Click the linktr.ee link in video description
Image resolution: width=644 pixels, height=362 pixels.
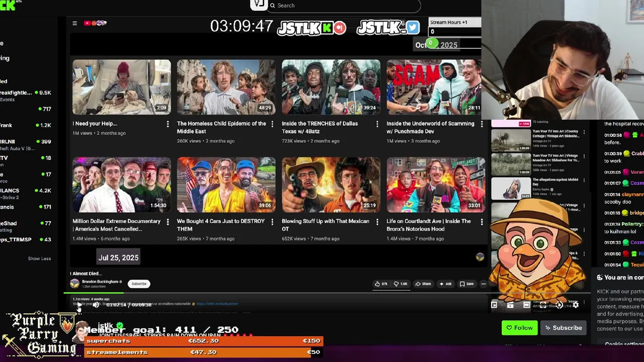coord(217,304)
